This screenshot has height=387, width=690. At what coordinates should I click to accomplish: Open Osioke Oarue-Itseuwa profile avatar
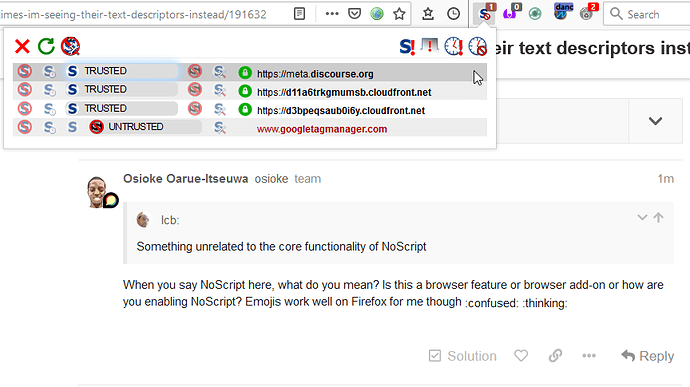(x=97, y=192)
